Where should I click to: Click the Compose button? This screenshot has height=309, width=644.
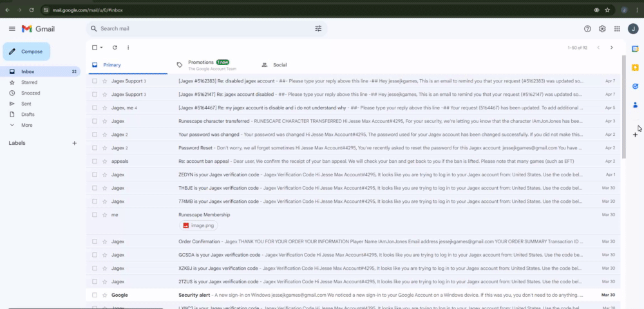[x=26, y=51]
